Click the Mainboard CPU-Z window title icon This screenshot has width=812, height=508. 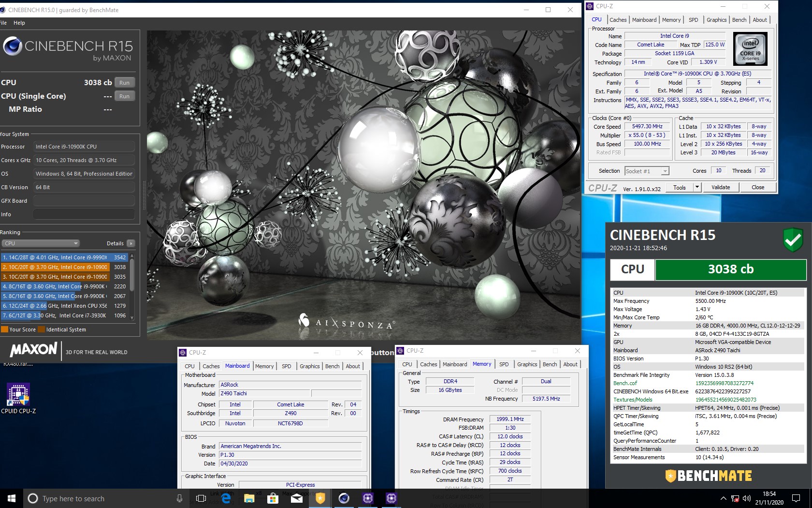click(183, 353)
